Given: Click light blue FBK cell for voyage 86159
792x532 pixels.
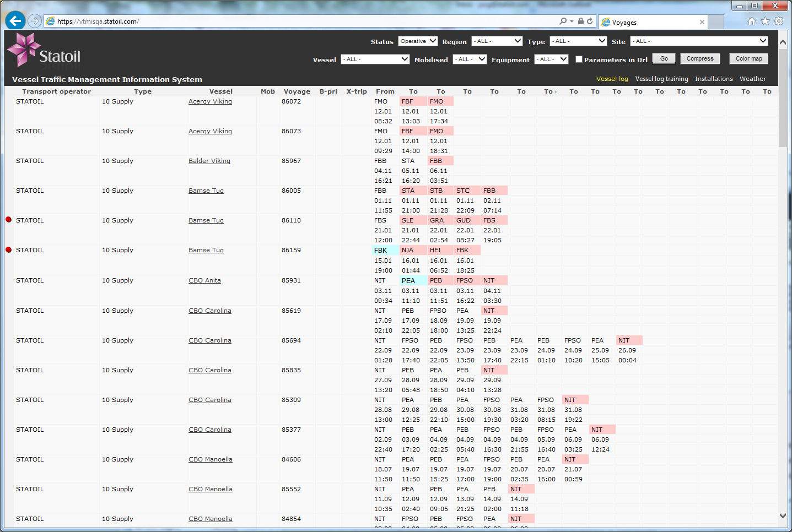Looking at the screenshot, I should pyautogui.click(x=385, y=250).
